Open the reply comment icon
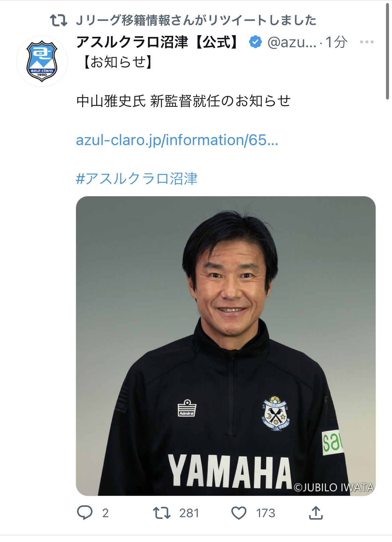The width and height of the screenshot is (392, 542). (x=85, y=513)
